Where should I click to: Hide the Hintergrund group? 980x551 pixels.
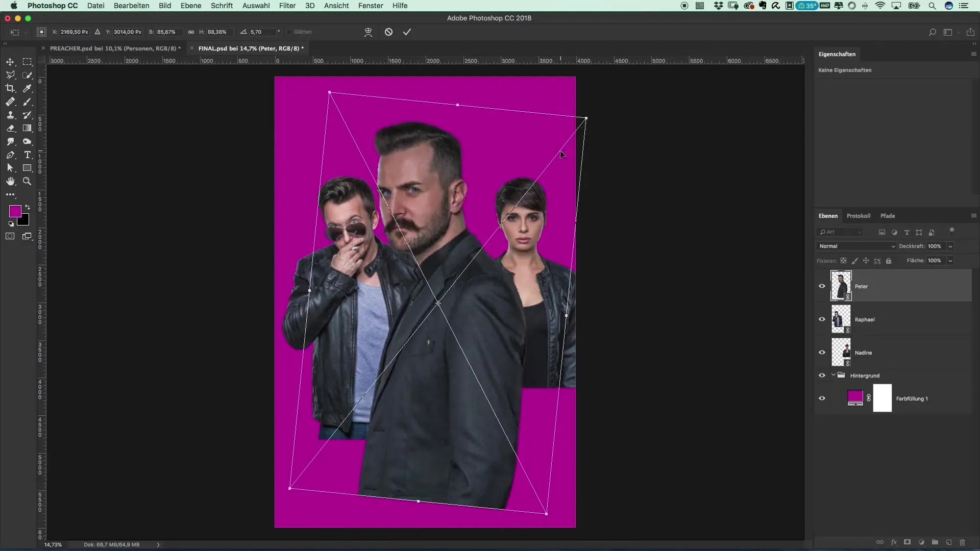(822, 375)
